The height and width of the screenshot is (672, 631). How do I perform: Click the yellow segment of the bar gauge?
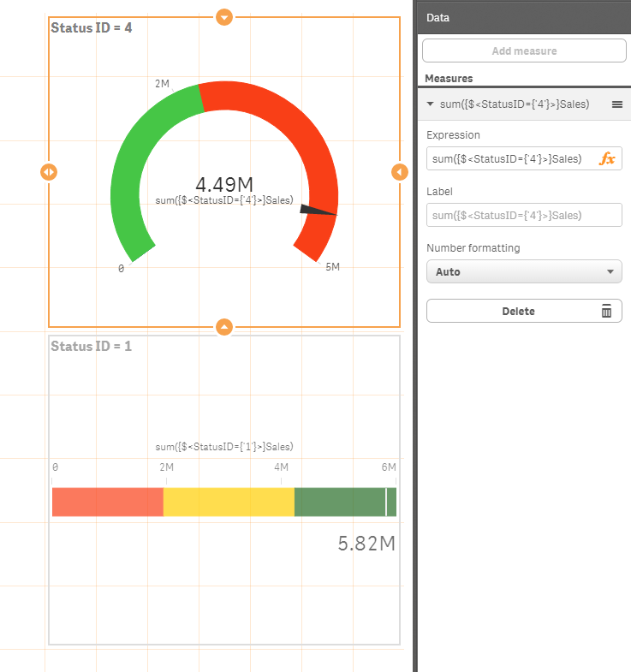[229, 502]
